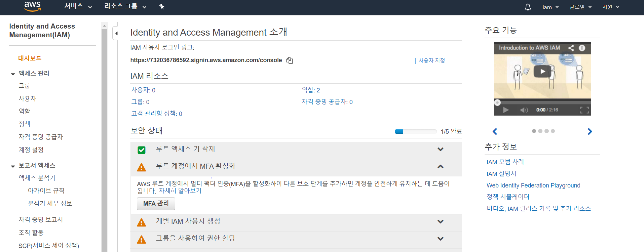This screenshot has width=644, height=252.
Task: Open the iam account dropdown
Action: point(551,7)
